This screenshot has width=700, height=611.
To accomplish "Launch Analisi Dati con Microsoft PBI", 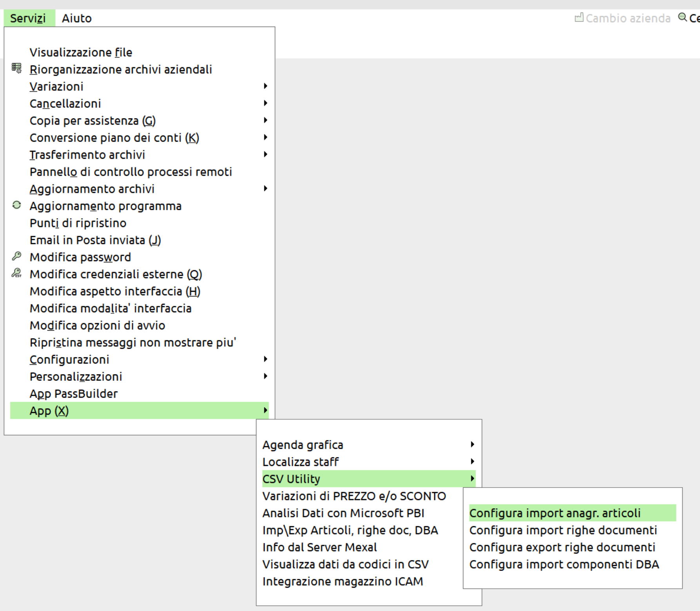I will pos(343,513).
